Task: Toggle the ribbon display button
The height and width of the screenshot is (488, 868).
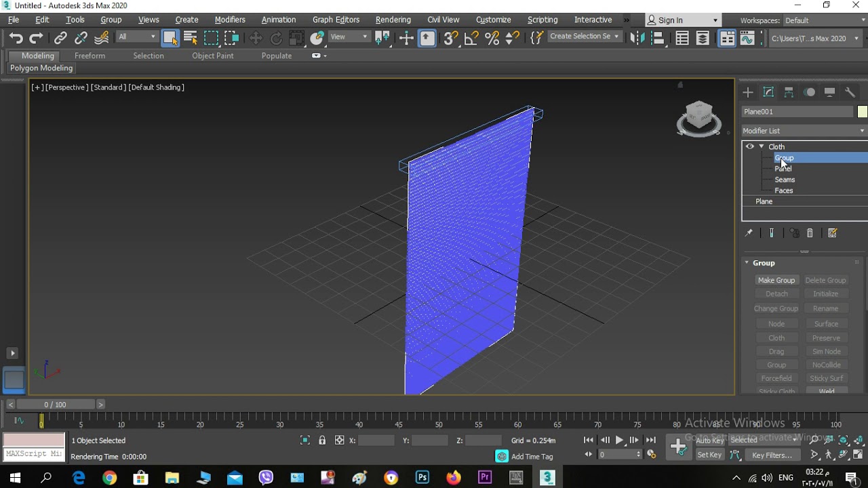Action: (x=727, y=39)
